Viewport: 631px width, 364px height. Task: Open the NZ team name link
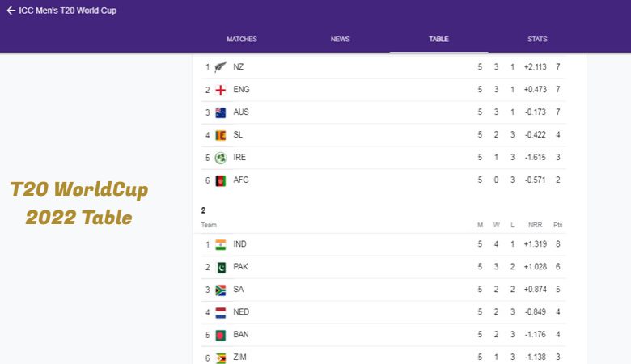click(238, 67)
